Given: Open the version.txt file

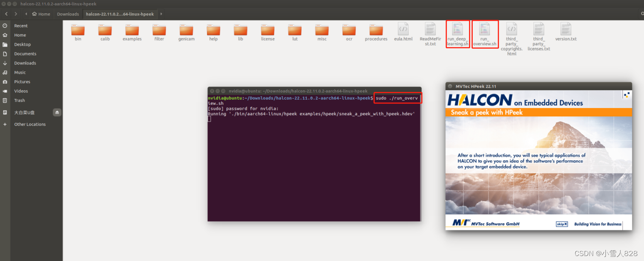Looking at the screenshot, I should point(565,30).
